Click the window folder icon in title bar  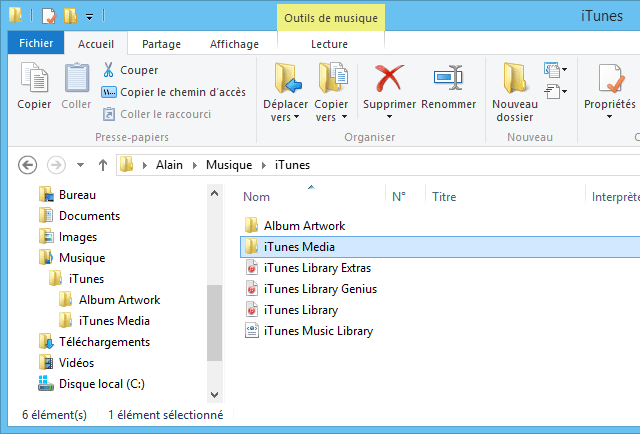(x=16, y=15)
